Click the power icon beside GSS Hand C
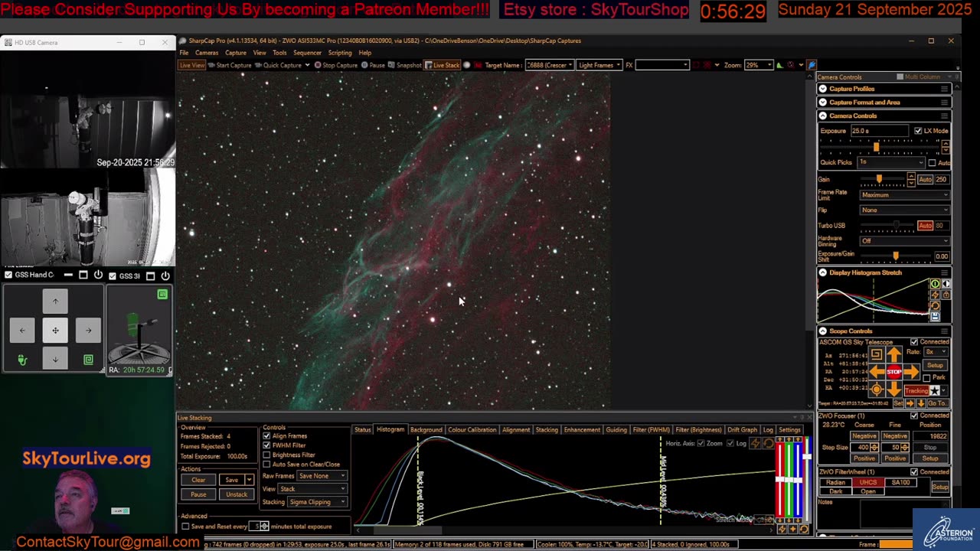This screenshot has height=551, width=980. [x=98, y=275]
